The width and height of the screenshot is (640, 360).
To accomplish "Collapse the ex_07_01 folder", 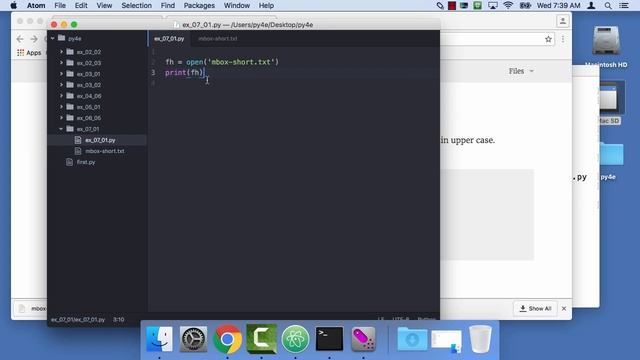I will coord(61,129).
